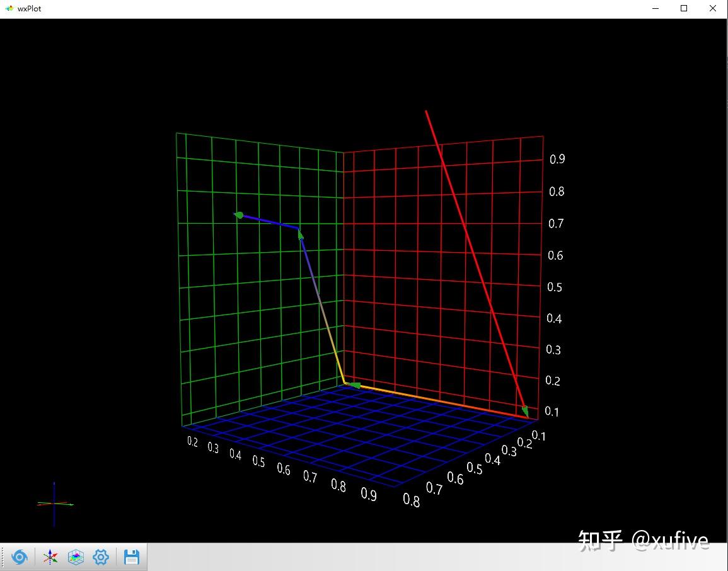Click the wxPlot app icon in title bar
Screen dimensions: 728x571
pos(9,8)
